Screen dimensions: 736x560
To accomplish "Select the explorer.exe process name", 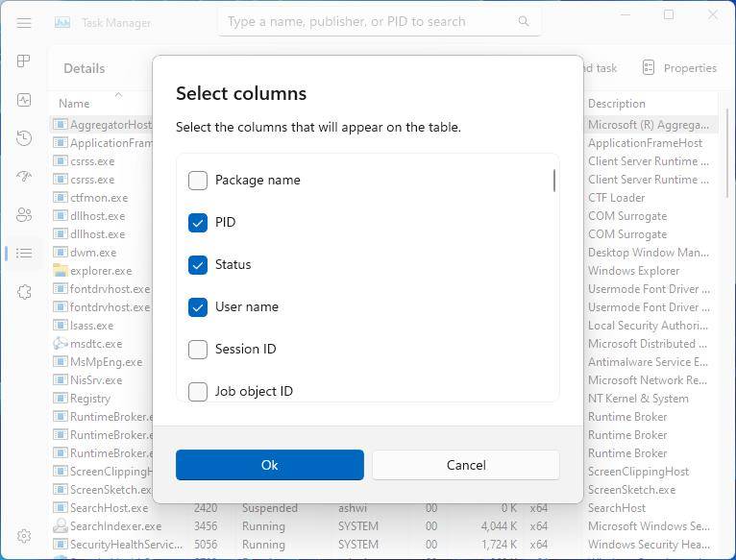I will 101,271.
